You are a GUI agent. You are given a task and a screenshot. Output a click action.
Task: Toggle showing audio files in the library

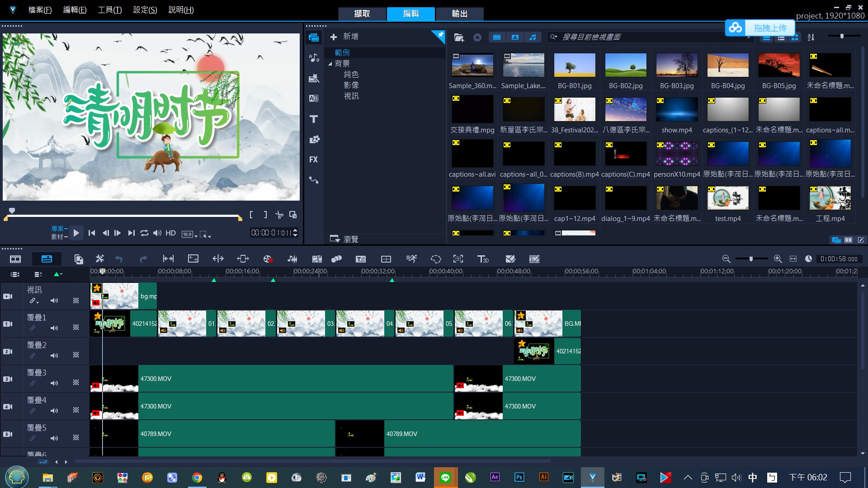point(533,38)
